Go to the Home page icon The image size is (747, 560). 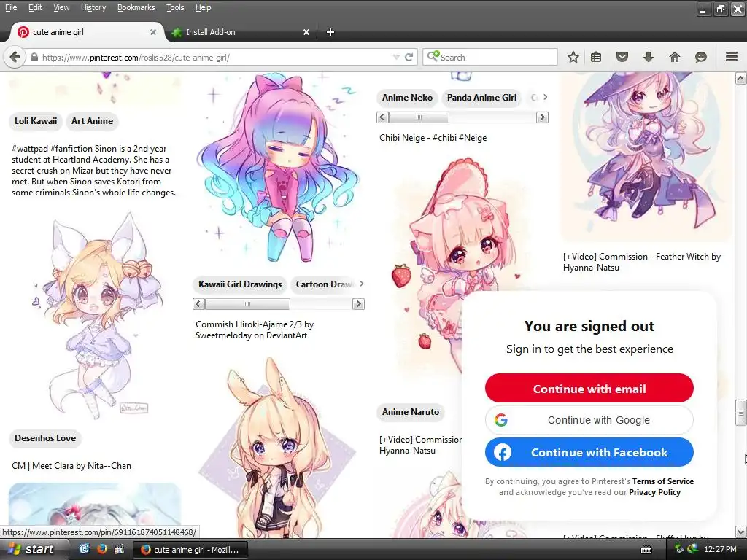point(675,57)
